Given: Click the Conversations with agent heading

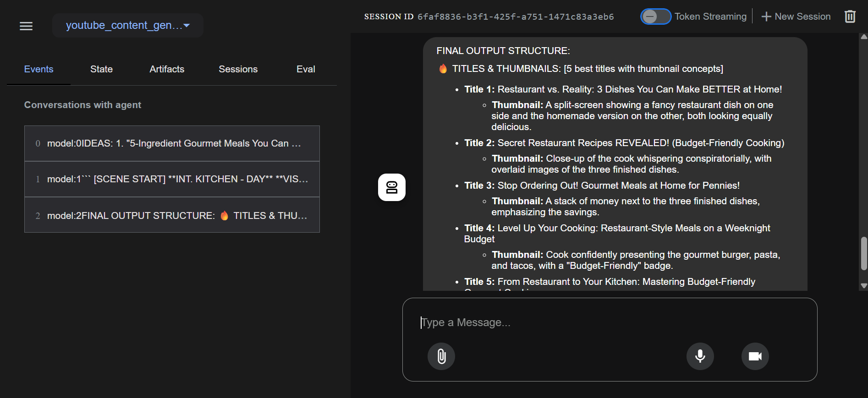Looking at the screenshot, I should click(x=82, y=105).
